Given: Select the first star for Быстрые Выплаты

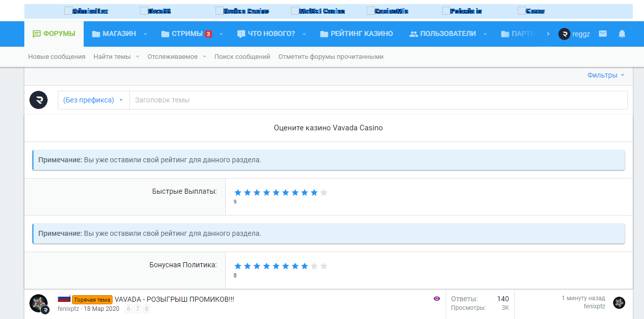Looking at the screenshot, I should [x=238, y=192].
